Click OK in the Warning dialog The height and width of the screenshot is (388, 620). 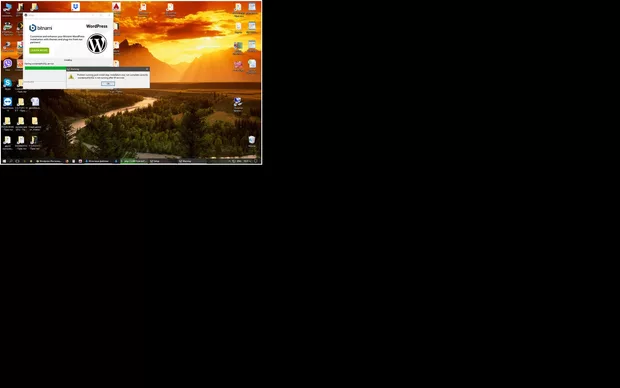point(108,84)
